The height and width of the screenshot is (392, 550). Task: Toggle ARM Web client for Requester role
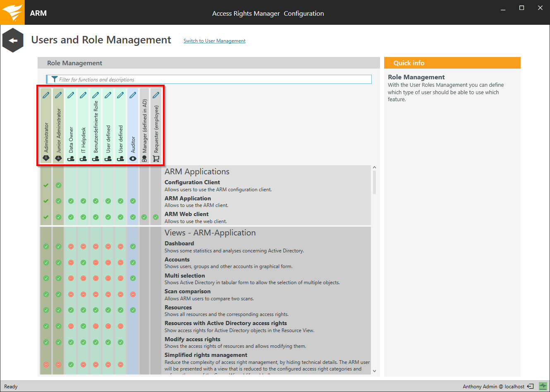click(x=156, y=217)
